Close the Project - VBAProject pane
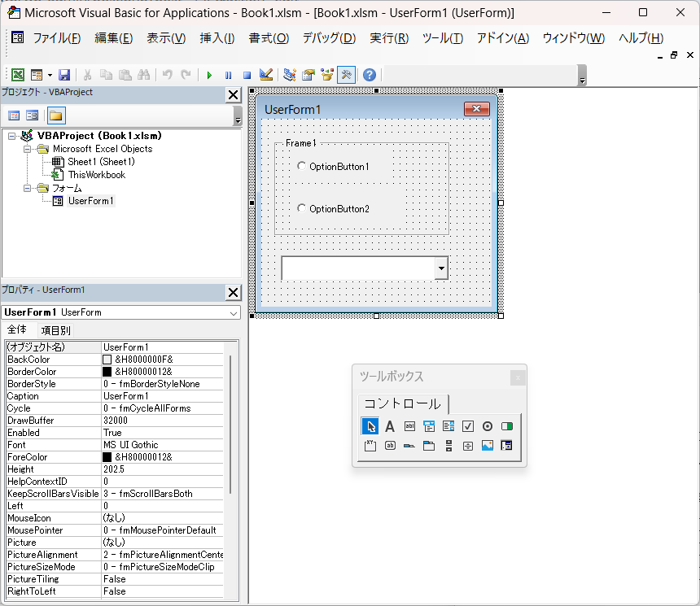 233,95
